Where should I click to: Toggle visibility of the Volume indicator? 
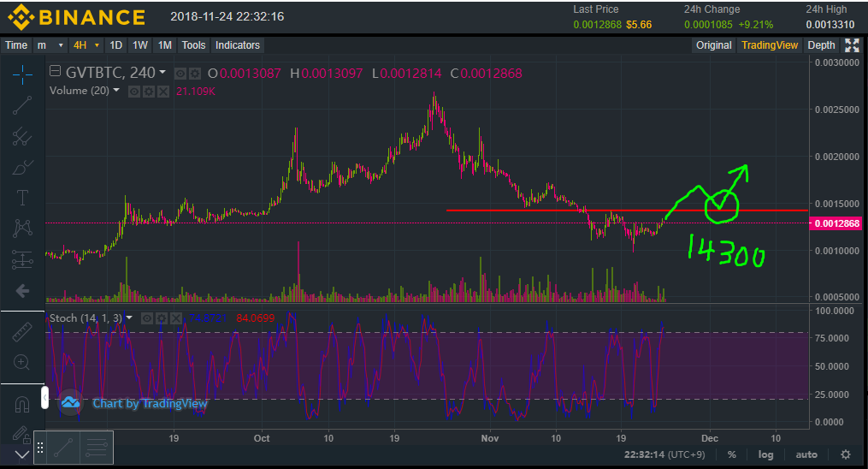(x=134, y=91)
